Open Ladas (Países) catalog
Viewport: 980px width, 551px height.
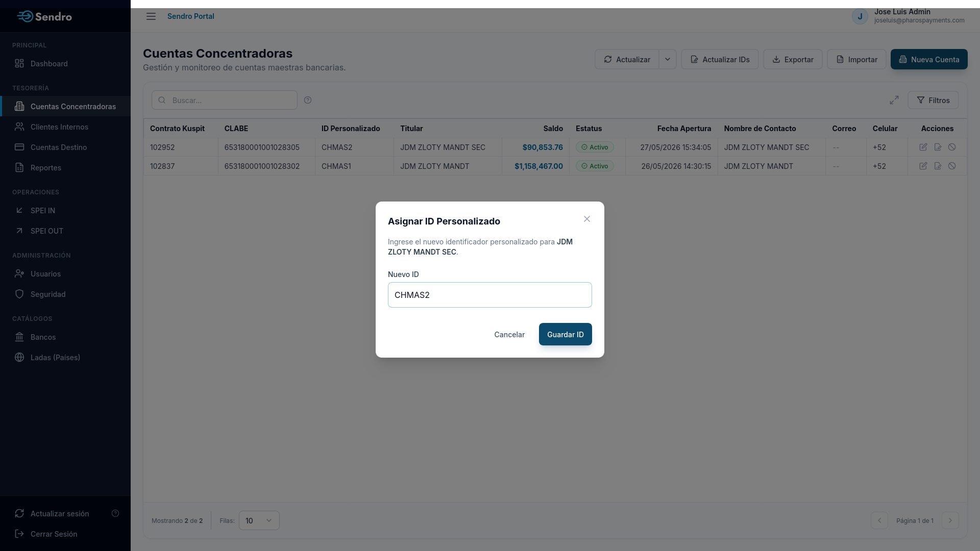[x=65, y=357]
